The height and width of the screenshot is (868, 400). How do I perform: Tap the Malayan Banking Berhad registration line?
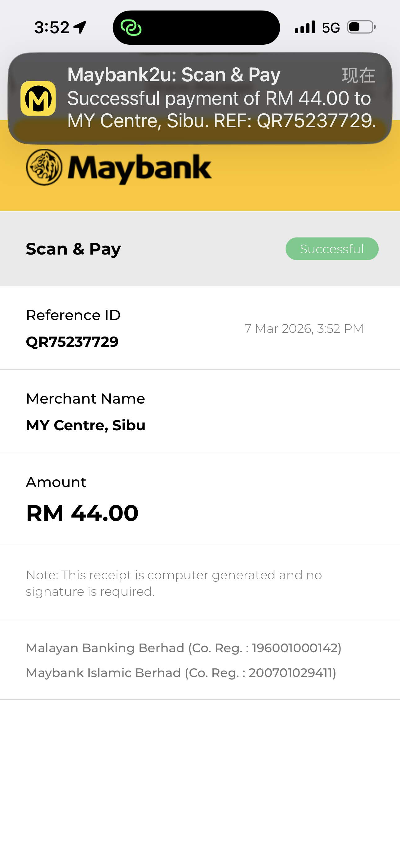184,648
